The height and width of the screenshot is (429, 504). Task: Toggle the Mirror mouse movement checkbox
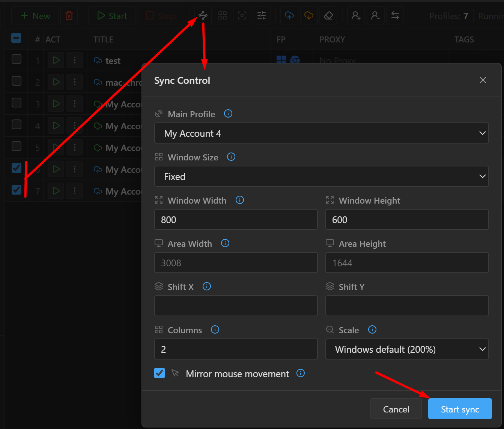[x=159, y=373]
